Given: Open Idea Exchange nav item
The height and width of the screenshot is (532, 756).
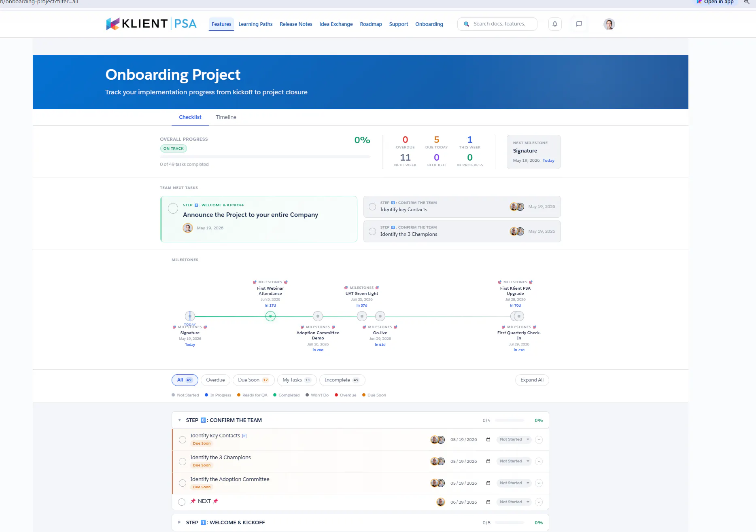Looking at the screenshot, I should pos(336,24).
